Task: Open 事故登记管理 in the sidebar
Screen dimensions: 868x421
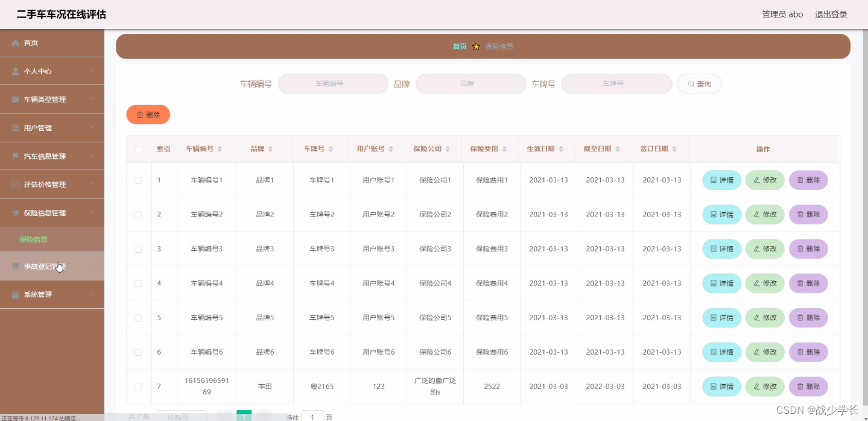Action: coord(52,266)
